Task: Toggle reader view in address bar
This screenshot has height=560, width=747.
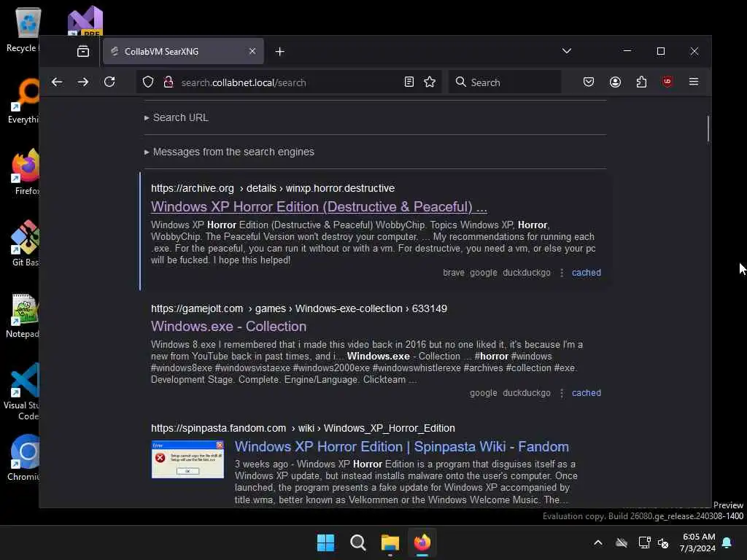Action: point(409,82)
